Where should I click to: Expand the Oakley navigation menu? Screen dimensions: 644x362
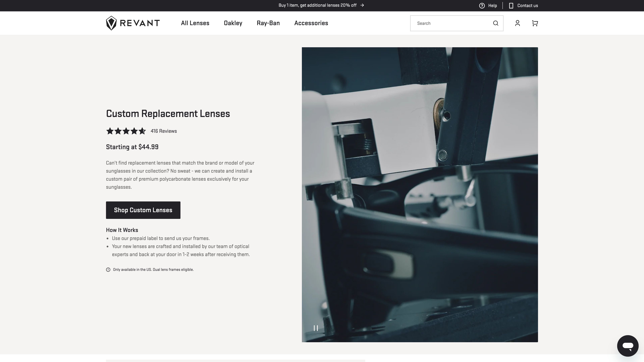(233, 23)
